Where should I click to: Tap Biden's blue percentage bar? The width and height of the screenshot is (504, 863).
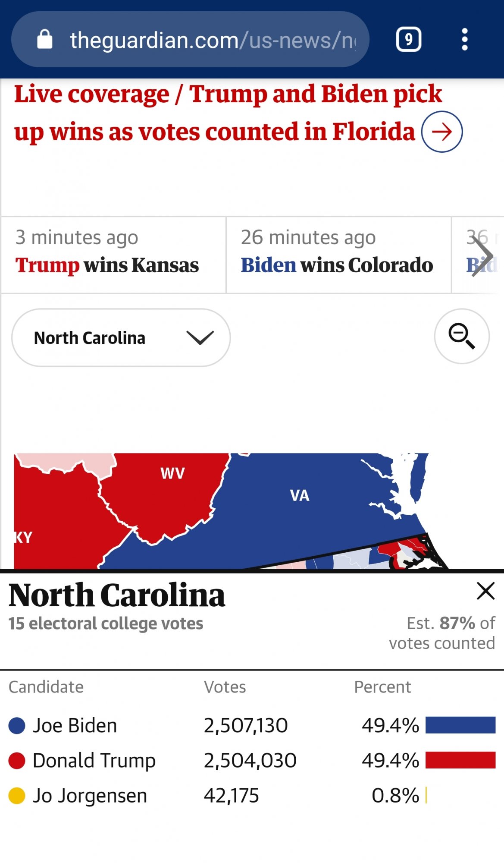tap(460, 725)
